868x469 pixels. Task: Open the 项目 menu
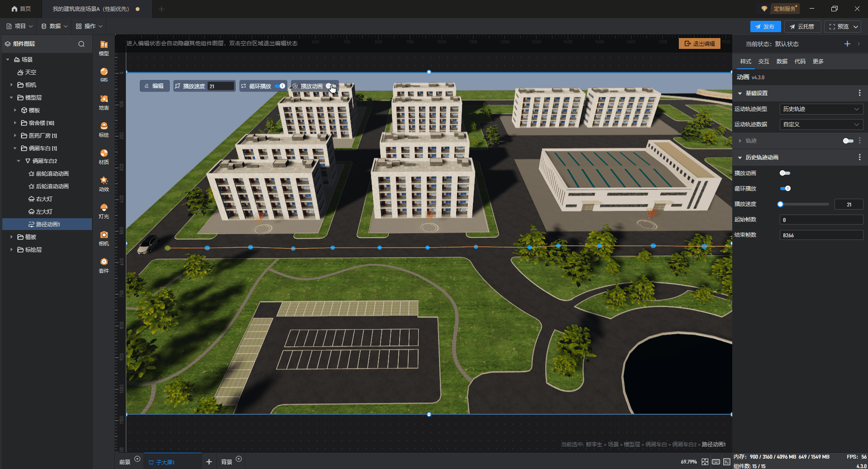coord(19,26)
